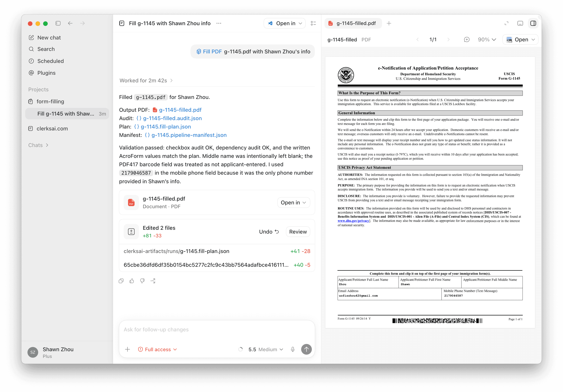Open the file card Open in dropdown

[294, 203]
